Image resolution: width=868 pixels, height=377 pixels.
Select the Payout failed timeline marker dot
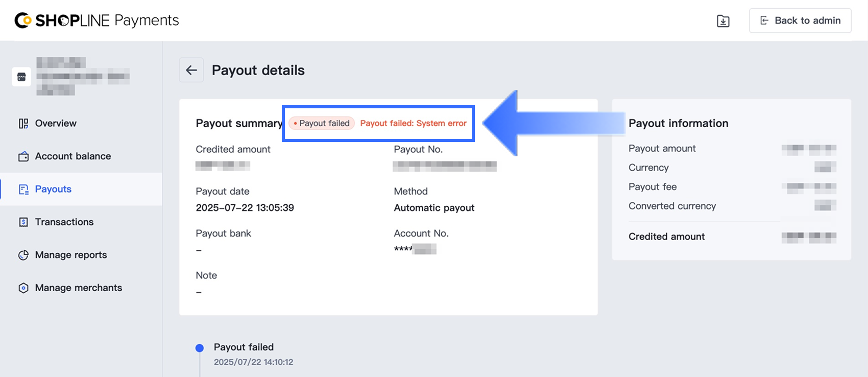click(x=200, y=348)
